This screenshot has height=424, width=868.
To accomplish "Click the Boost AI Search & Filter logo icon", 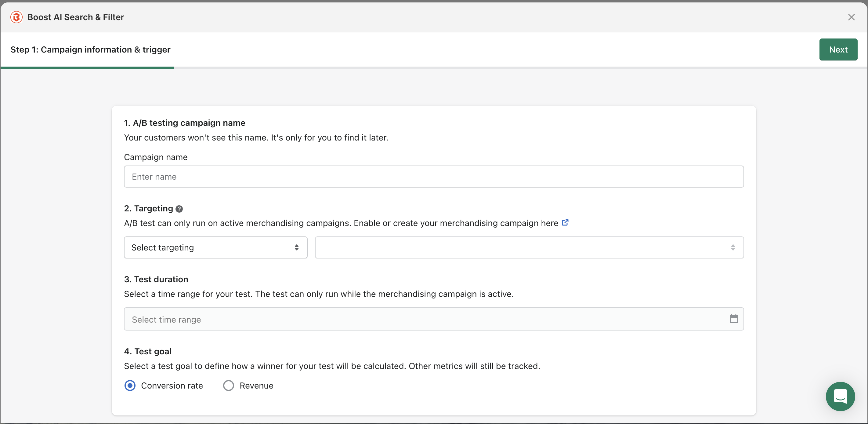I will [16, 17].
